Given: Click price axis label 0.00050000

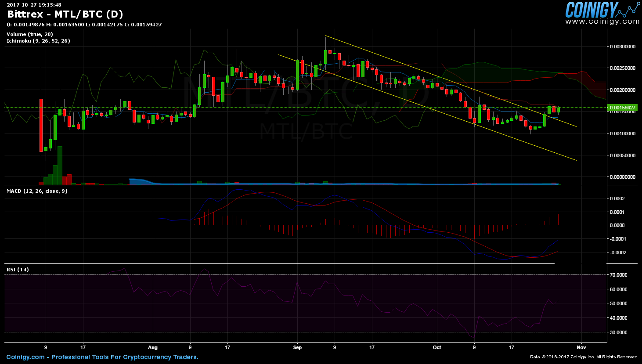Looking at the screenshot, I should click(x=622, y=155).
